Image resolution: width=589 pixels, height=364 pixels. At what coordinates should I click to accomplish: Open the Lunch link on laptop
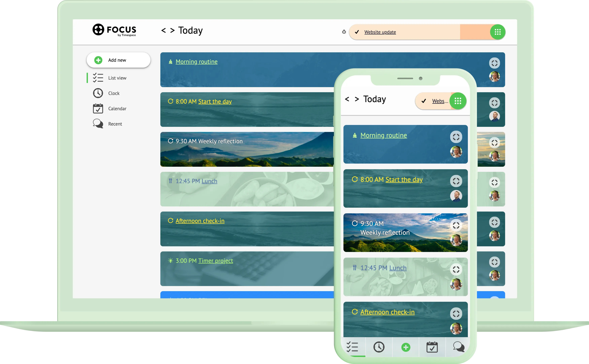pyautogui.click(x=209, y=181)
